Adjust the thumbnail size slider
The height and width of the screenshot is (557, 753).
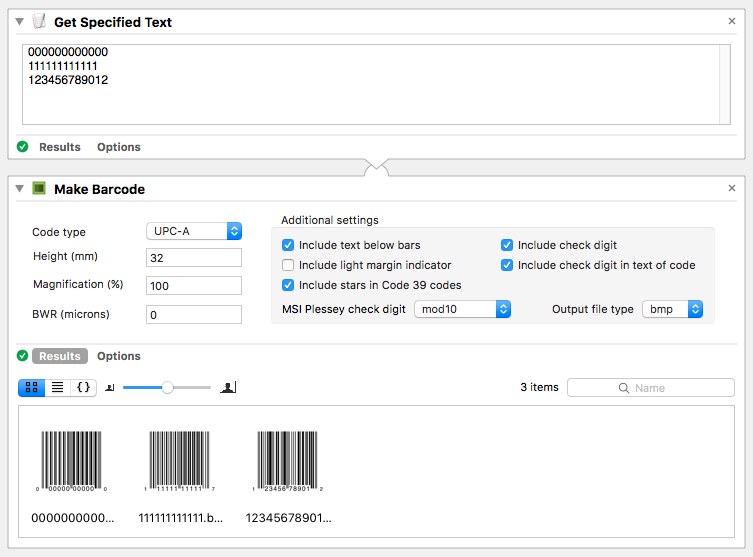tap(167, 387)
